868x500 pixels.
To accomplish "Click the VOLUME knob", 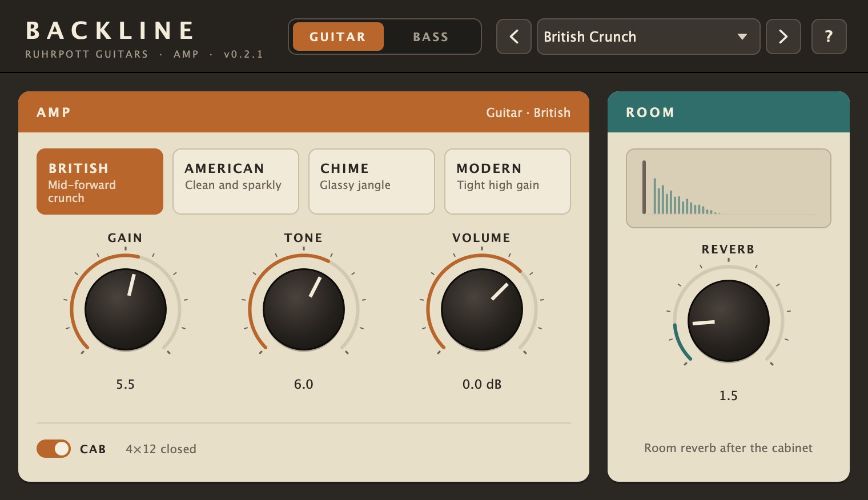I will [482, 309].
